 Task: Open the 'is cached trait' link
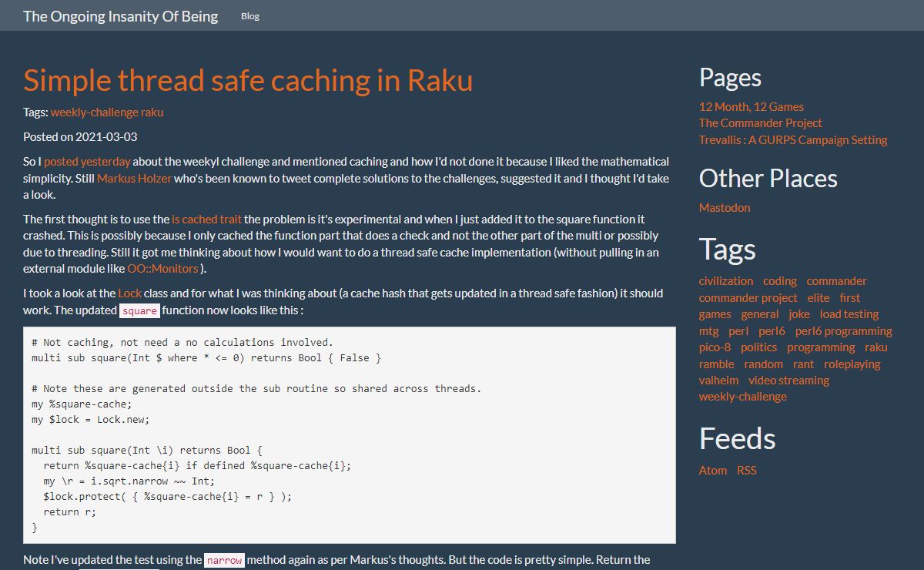pos(206,220)
